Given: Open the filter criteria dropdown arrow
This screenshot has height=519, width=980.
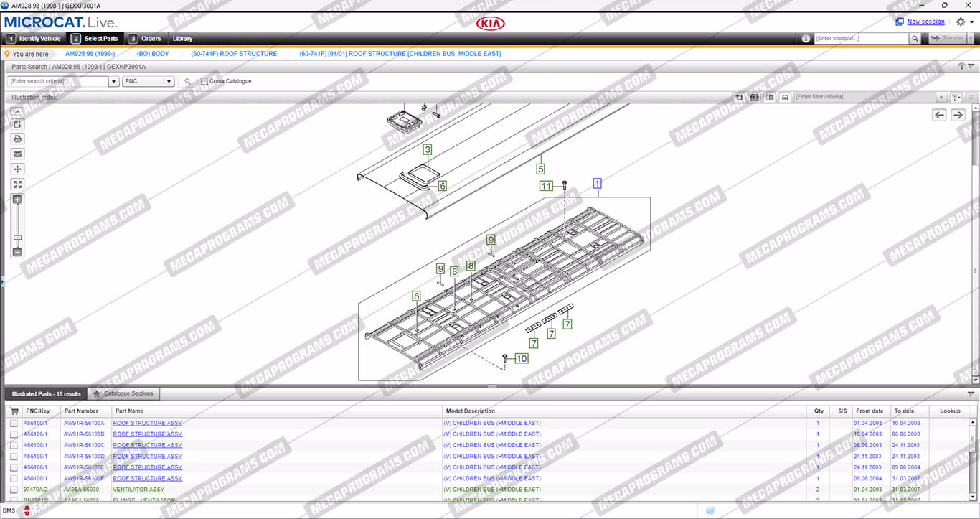Looking at the screenshot, I should pyautogui.click(x=941, y=97).
